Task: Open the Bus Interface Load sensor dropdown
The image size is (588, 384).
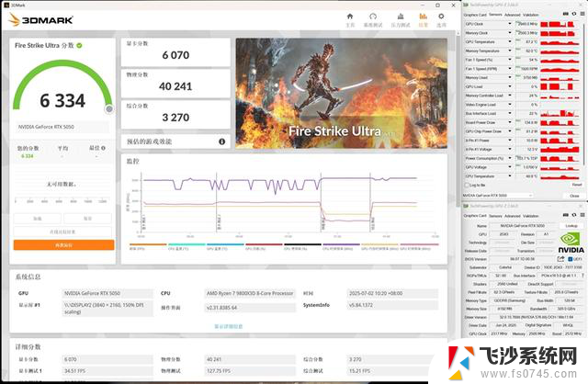Action: pyautogui.click(x=510, y=113)
